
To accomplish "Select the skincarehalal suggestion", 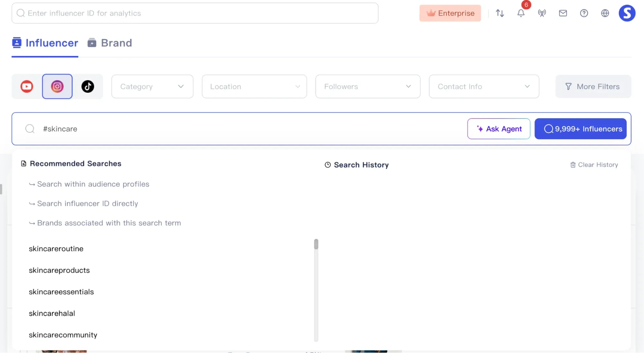I will (x=52, y=313).
